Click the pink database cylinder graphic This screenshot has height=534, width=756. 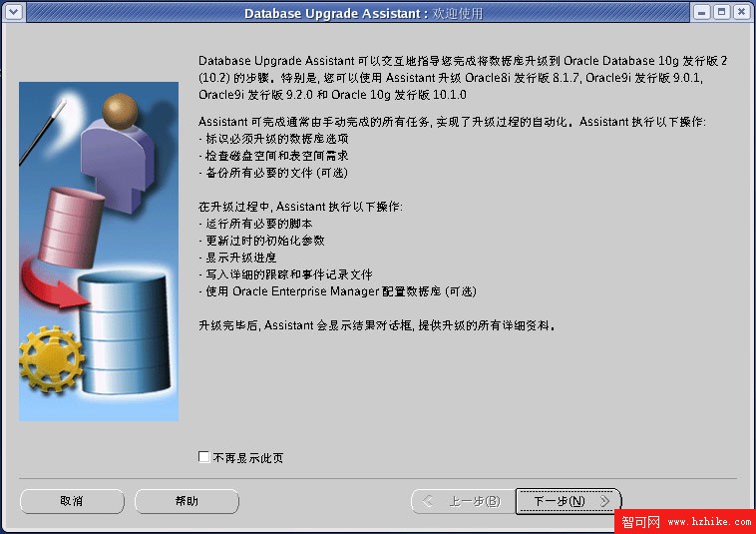[x=72, y=228]
